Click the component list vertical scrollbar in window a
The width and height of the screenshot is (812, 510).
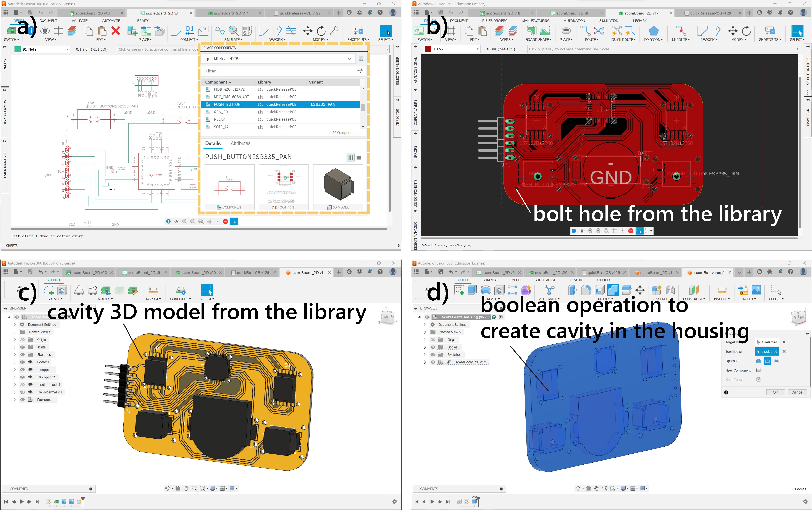point(363,107)
